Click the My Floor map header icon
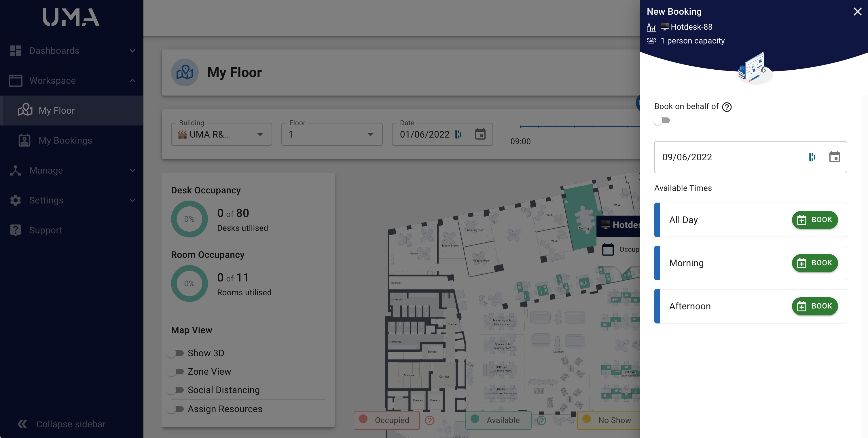 185,73
